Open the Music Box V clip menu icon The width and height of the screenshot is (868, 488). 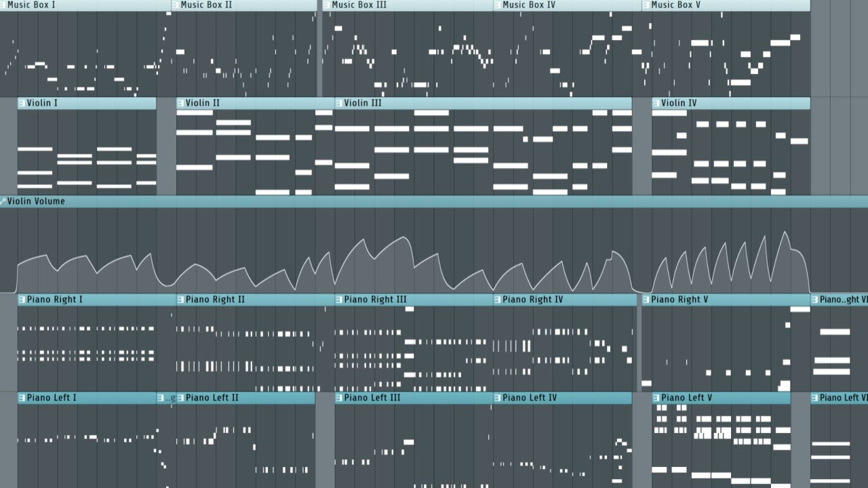pyautogui.click(x=646, y=5)
